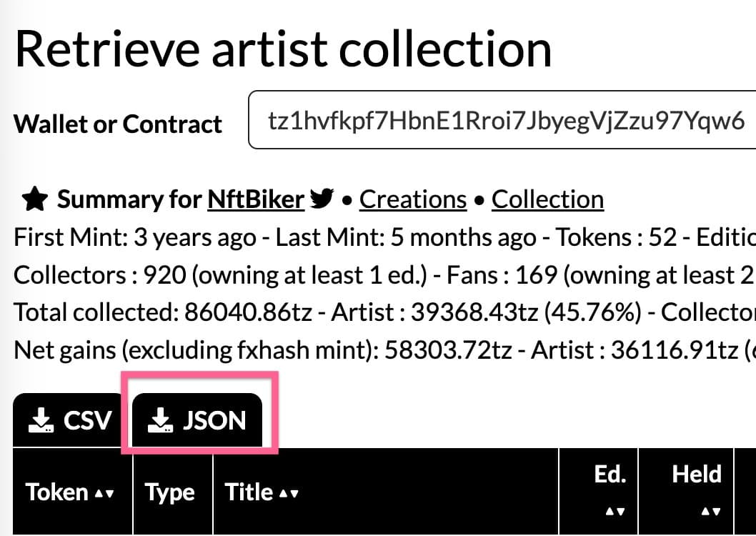Click the Token column header label
Image resolution: width=756 pixels, height=536 pixels.
pyautogui.click(x=57, y=492)
